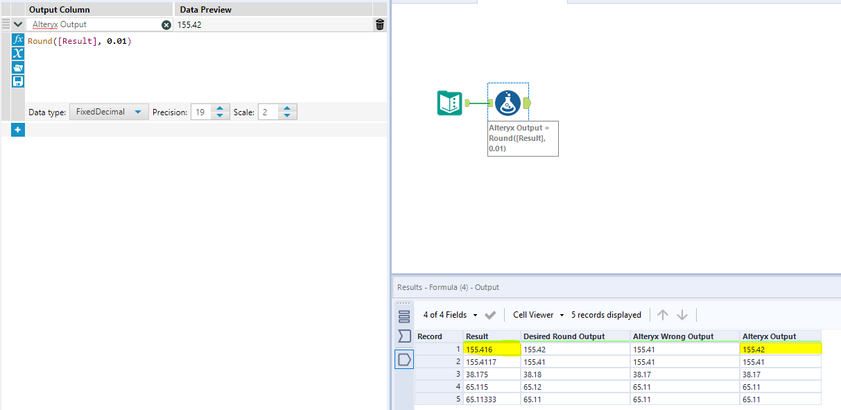Select the 65.115 Result cell
This screenshot has height=410, width=841.
[492, 386]
